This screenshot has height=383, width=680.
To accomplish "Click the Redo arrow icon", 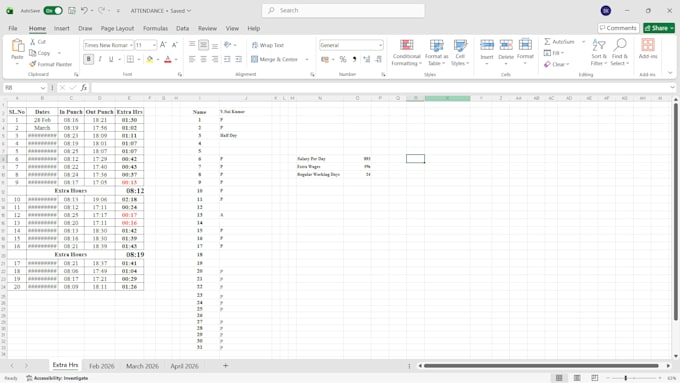I will pyautogui.click(x=101, y=10).
